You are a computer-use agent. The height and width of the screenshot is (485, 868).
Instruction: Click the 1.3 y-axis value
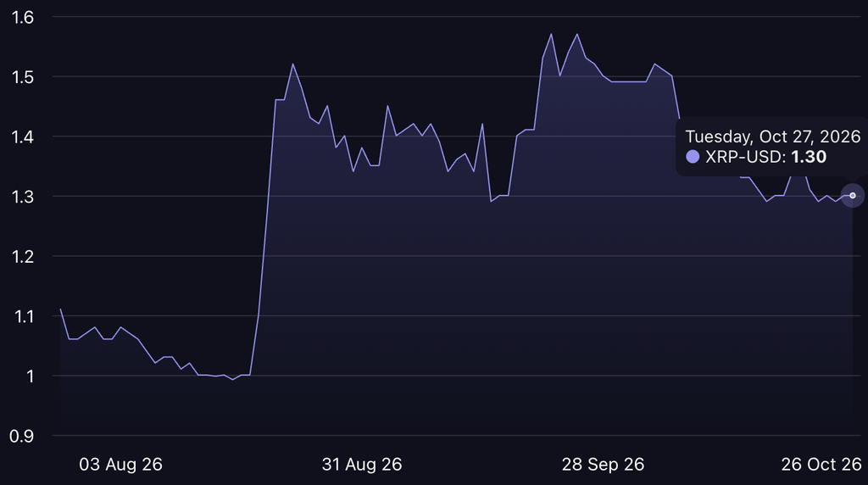click(23, 197)
